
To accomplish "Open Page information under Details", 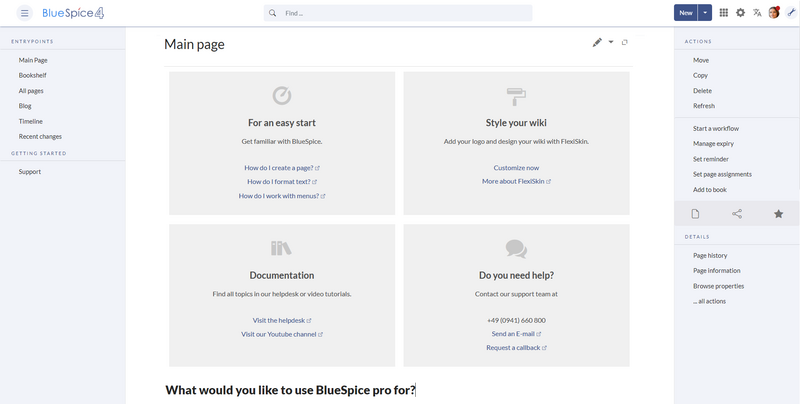I will 716,271.
